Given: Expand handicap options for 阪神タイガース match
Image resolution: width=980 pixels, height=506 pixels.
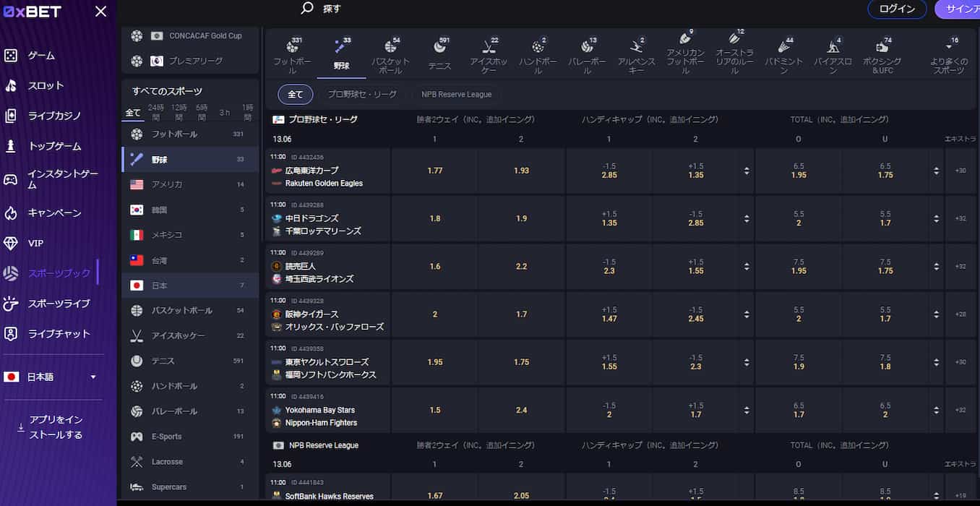Looking at the screenshot, I should point(746,314).
